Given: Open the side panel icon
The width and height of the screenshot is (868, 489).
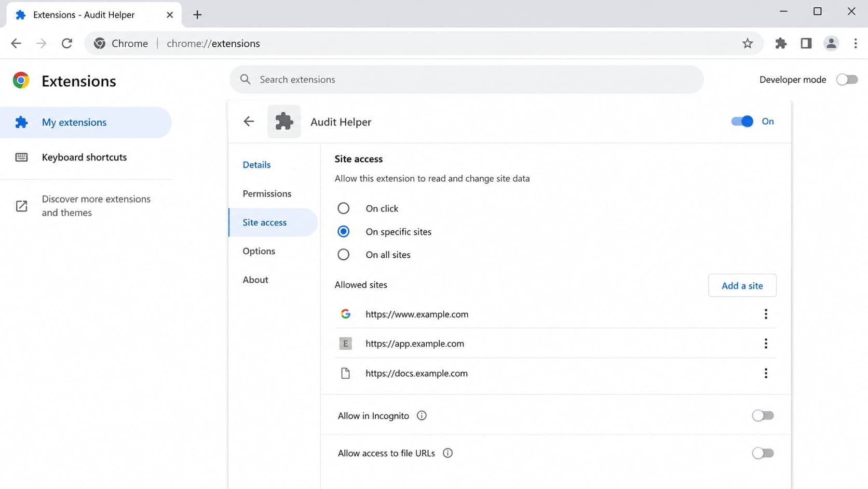Looking at the screenshot, I should click(x=806, y=43).
